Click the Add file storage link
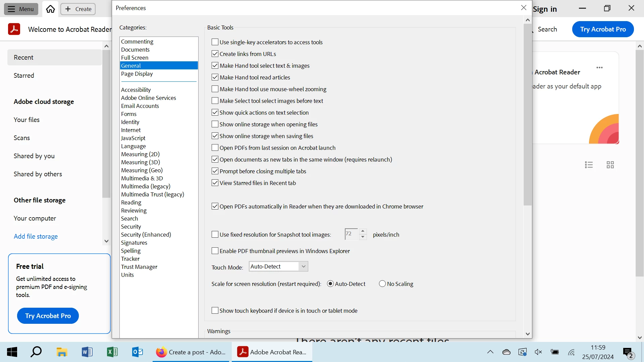The height and width of the screenshot is (362, 644). click(36, 236)
